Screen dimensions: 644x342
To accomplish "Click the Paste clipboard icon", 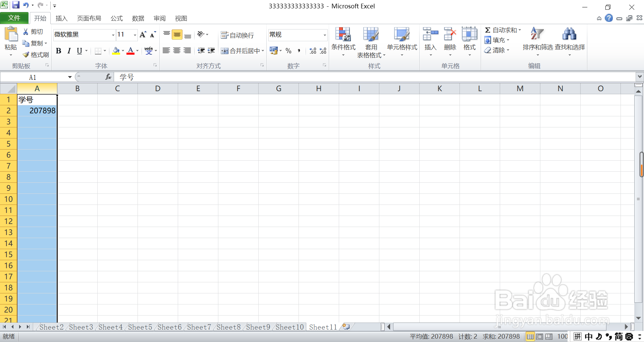I will click(x=11, y=35).
